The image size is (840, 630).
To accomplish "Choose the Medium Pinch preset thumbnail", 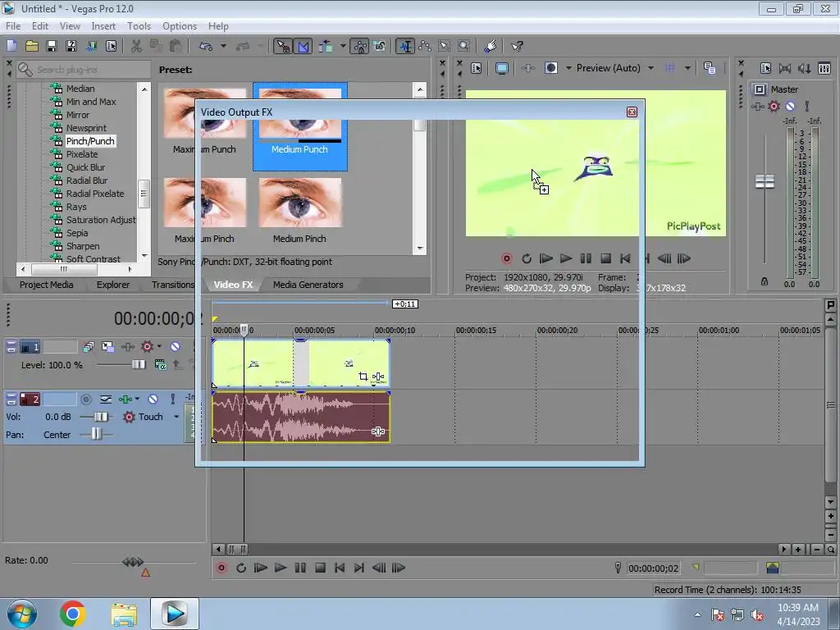I will pyautogui.click(x=300, y=203).
